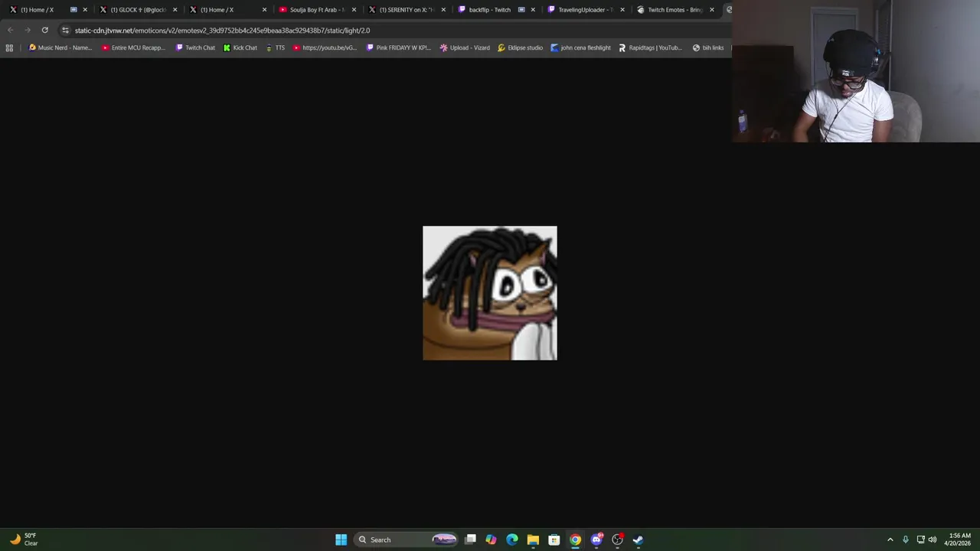Open the Windows Start menu
Image resolution: width=980 pixels, height=551 pixels.
tap(341, 540)
